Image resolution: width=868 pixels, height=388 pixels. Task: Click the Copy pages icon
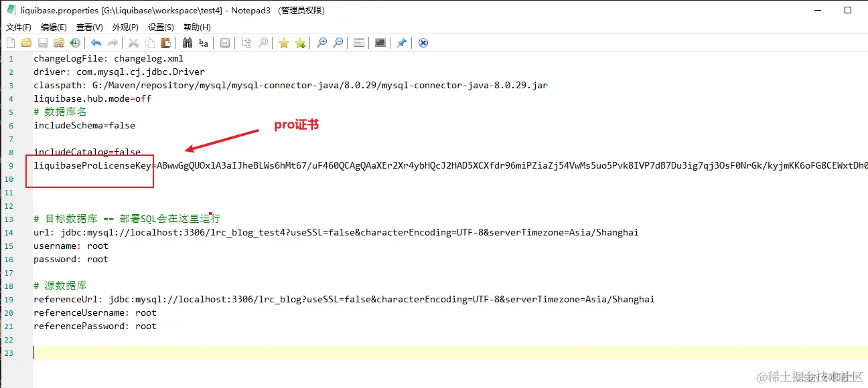click(x=149, y=43)
